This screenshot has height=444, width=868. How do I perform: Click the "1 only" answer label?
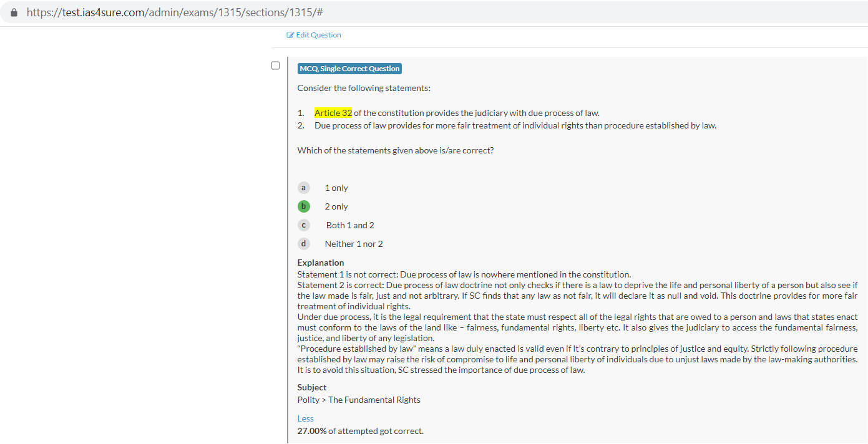[x=336, y=188]
